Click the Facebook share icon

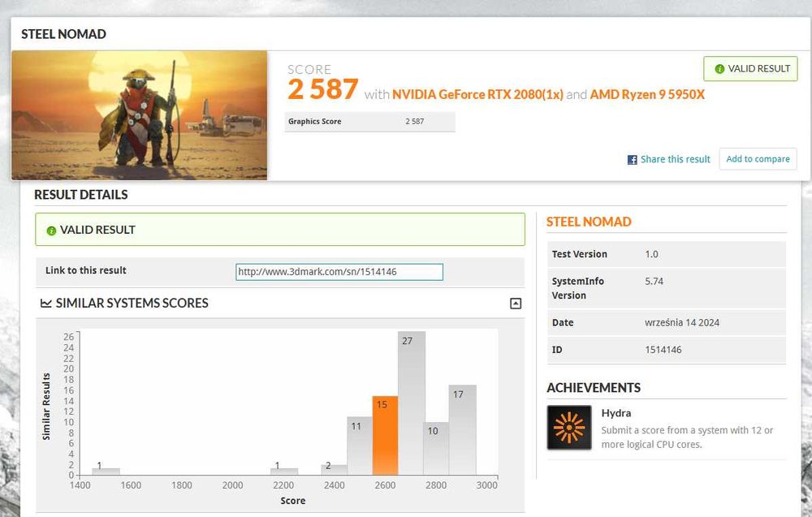point(632,160)
